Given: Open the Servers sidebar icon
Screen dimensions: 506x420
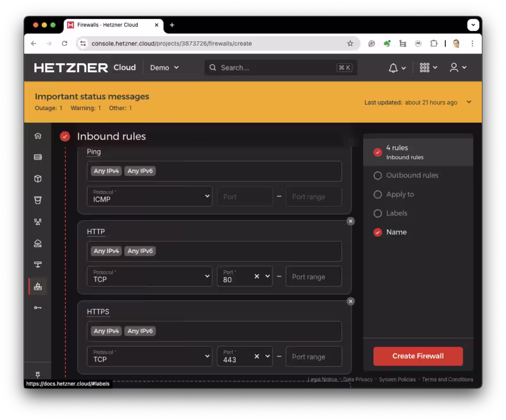Looking at the screenshot, I should tap(38, 157).
